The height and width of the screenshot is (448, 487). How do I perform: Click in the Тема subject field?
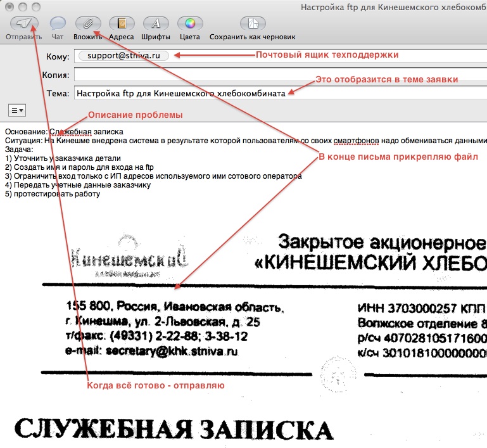[380, 93]
